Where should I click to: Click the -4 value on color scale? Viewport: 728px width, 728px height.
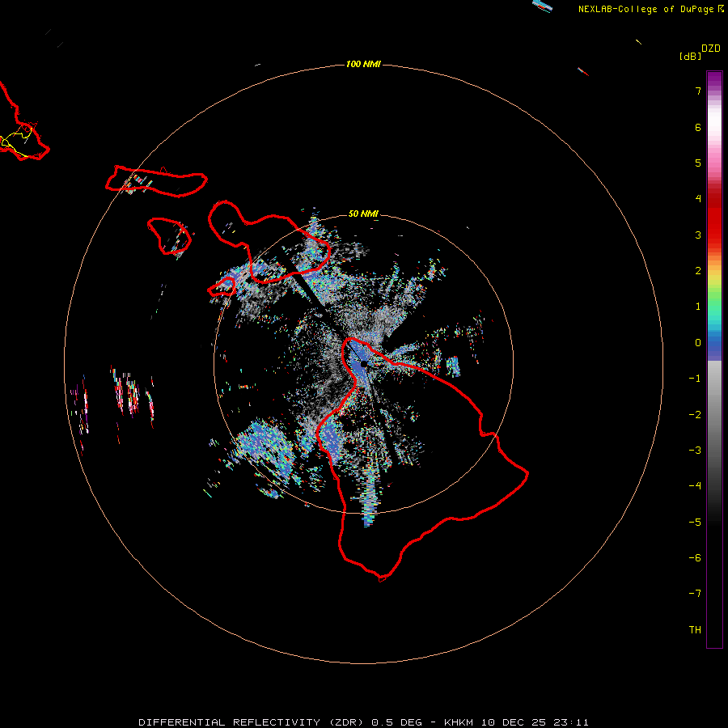pyautogui.click(x=695, y=486)
